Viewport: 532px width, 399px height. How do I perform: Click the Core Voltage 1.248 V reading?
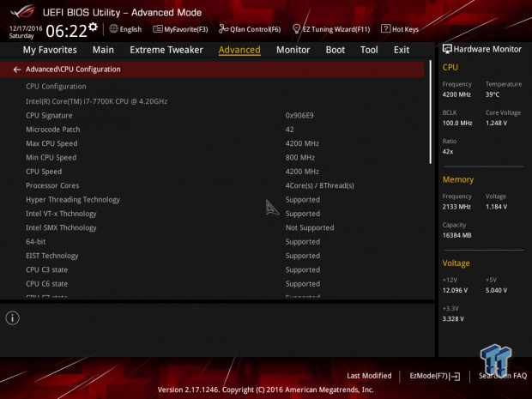(x=496, y=124)
